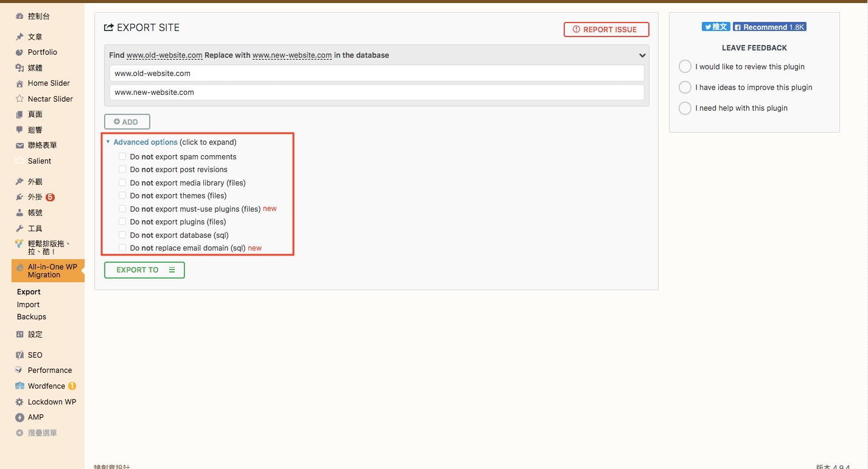
Task: Open the EXPORT TO dropdown menu
Action: pos(144,270)
